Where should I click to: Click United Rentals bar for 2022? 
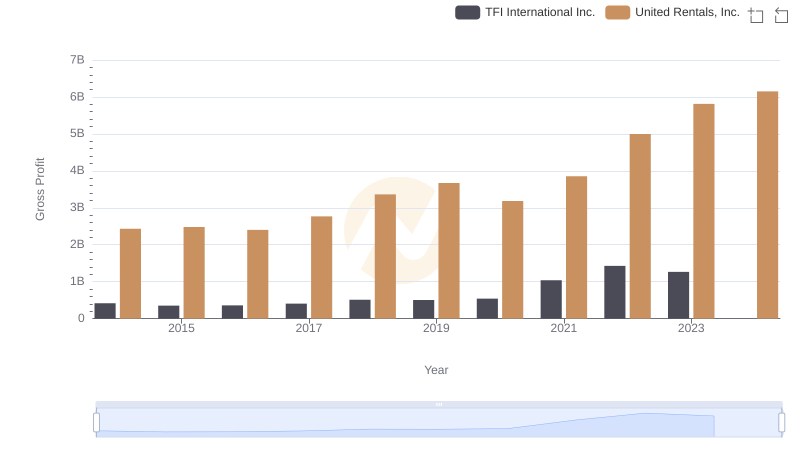click(x=640, y=226)
